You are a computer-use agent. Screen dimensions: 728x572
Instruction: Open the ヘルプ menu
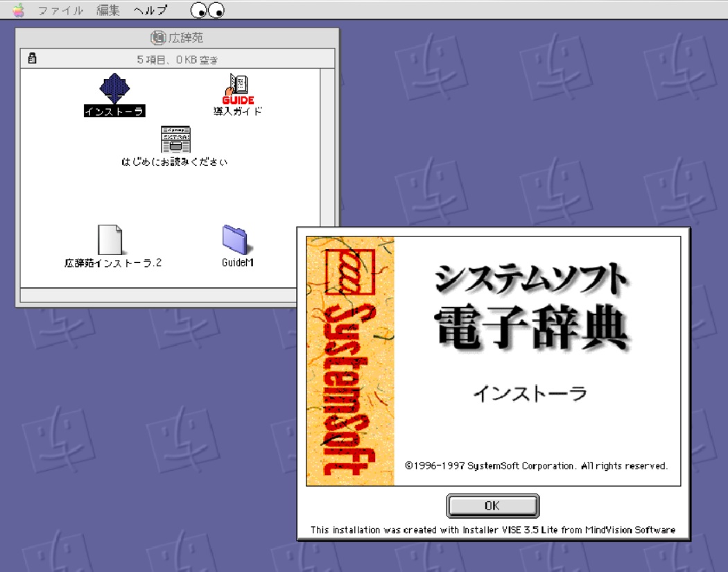coord(150,10)
